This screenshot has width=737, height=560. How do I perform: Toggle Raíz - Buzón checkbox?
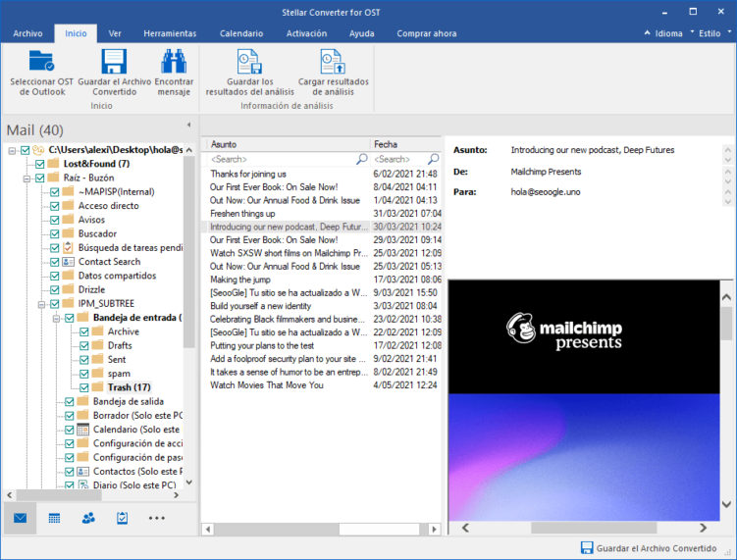tap(40, 178)
